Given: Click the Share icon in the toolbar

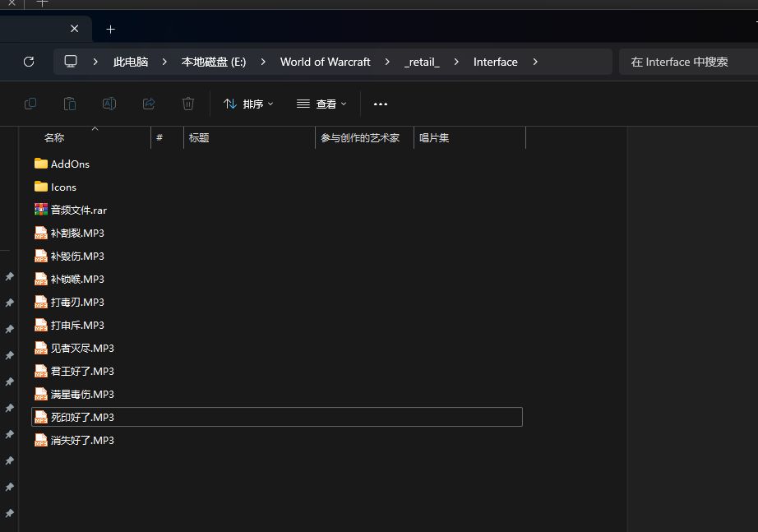Looking at the screenshot, I should 149,104.
